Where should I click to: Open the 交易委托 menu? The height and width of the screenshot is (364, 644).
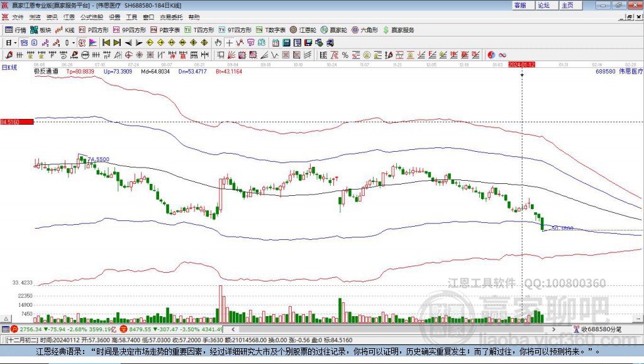click(x=171, y=17)
